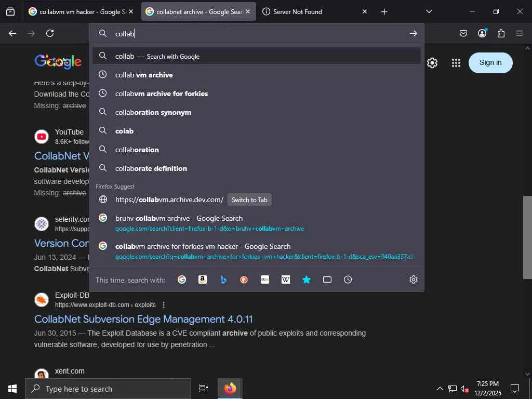The image size is (532, 399).
Task: Open Task View on taskbar
Action: pos(203,389)
